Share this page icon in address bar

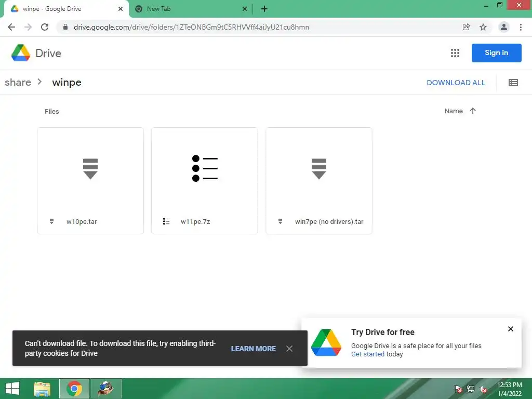(466, 27)
